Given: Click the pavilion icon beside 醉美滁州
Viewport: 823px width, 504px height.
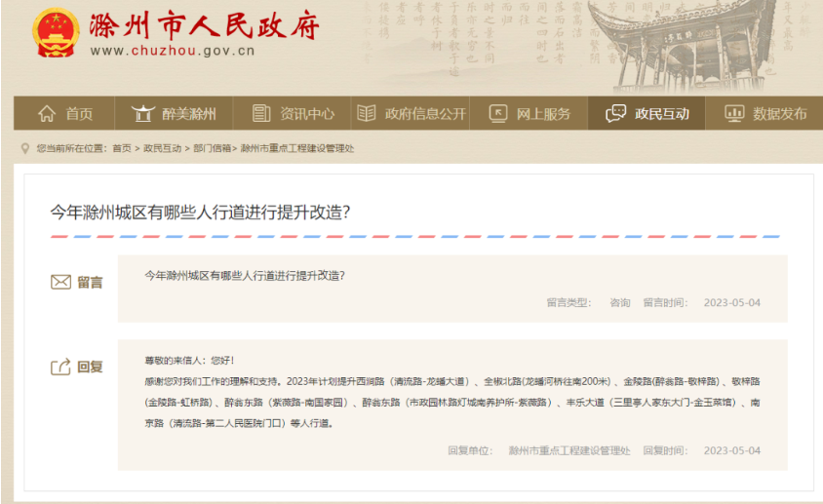Looking at the screenshot, I should click(x=143, y=113).
